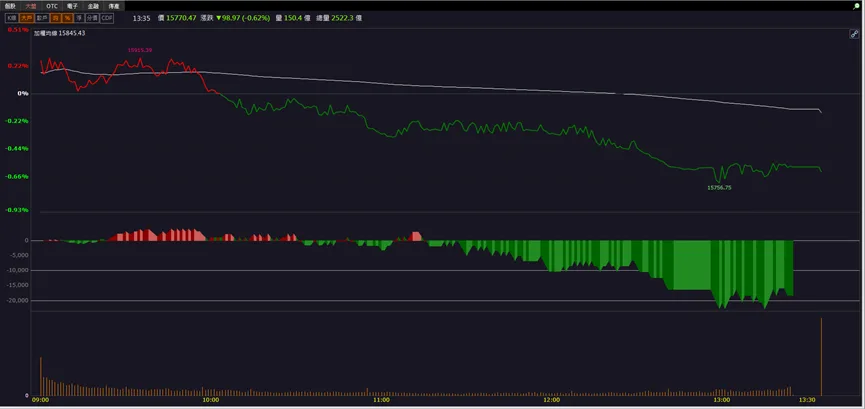
Task: Toggle the 大戶 orange highlighted button
Action: (26, 18)
